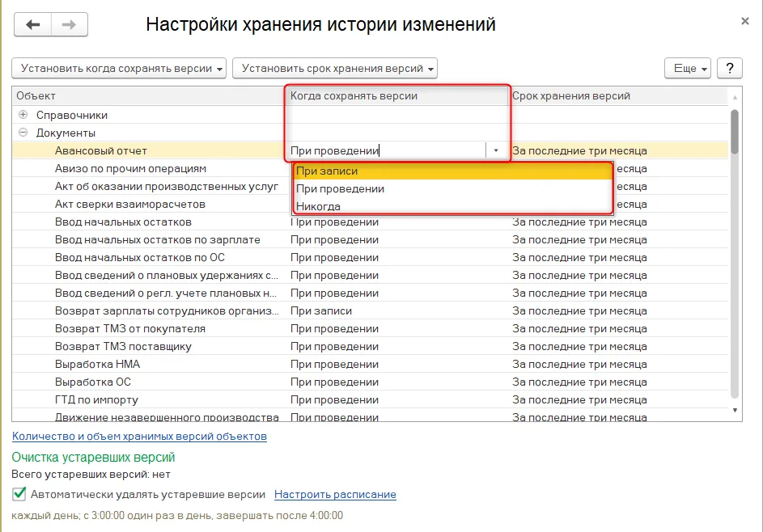Open 'Настроить расписание' link
This screenshot has height=532, width=763.
335,494
